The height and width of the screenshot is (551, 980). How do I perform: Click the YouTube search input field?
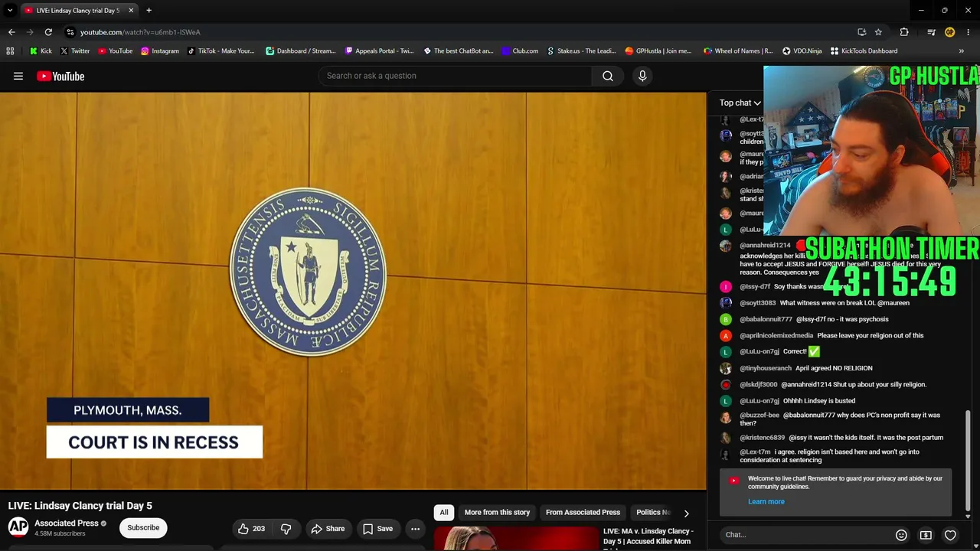pos(455,76)
